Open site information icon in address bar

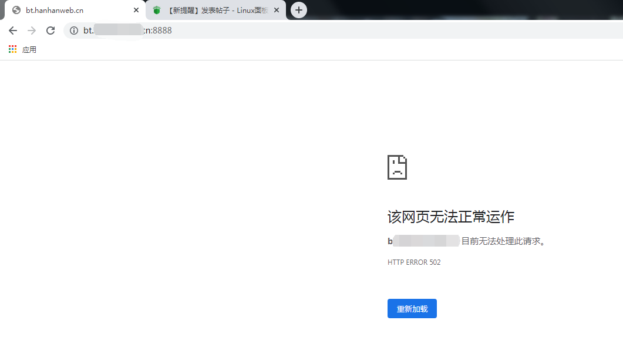(x=74, y=31)
